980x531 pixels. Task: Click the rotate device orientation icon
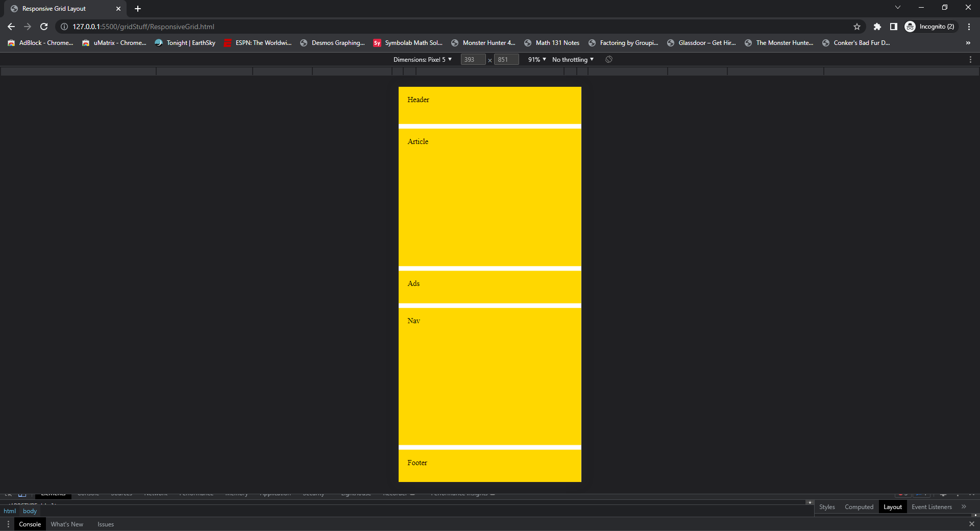(609, 60)
